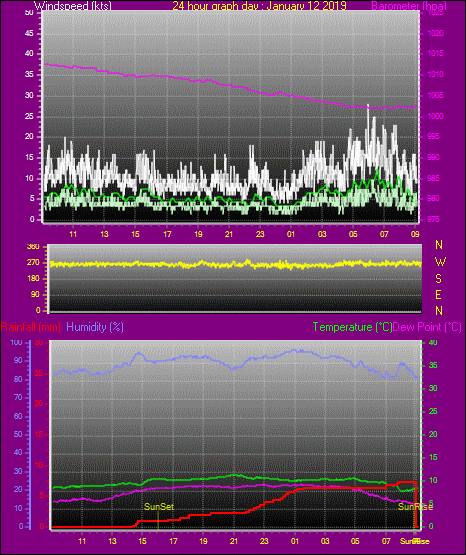Viewport: 466px width, 555px height.
Task: Click the 80 humidity axis value
Action: pyautogui.click(x=18, y=379)
